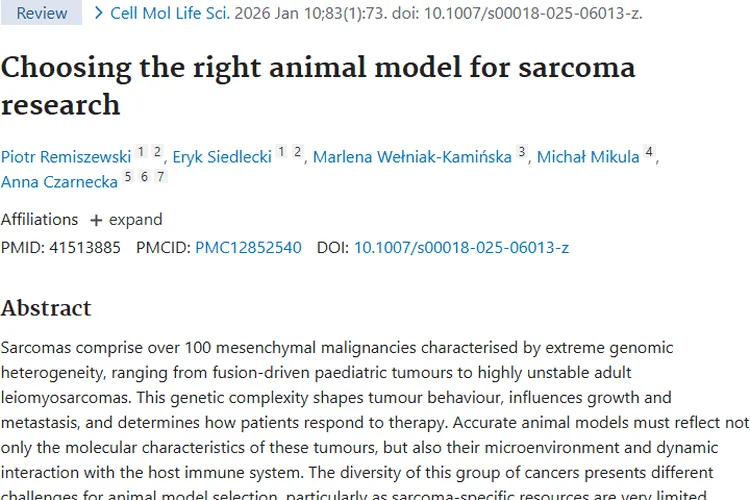
Task: Click affiliation superscript 3 after Wełniak-Kamińska
Action: click(x=521, y=152)
